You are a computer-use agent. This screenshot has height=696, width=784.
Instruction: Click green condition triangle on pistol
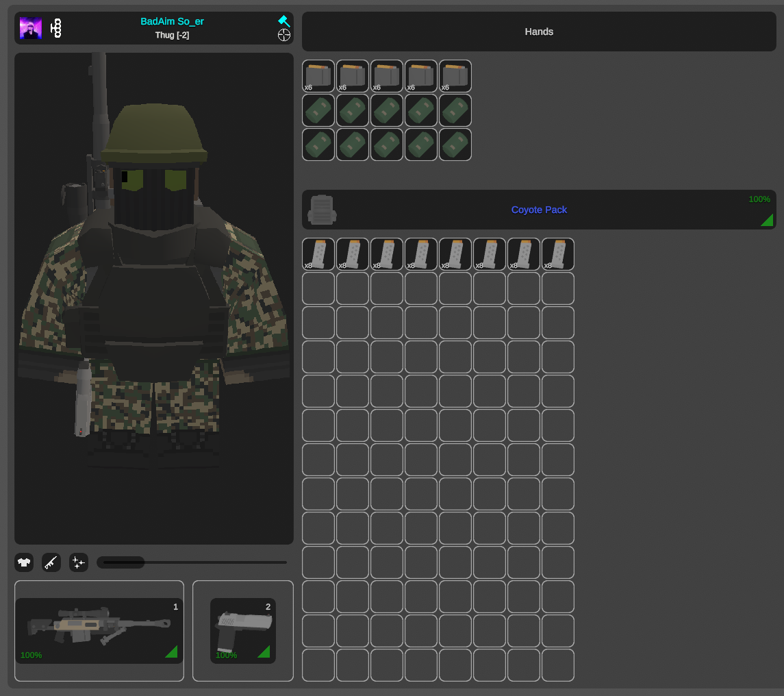264,652
